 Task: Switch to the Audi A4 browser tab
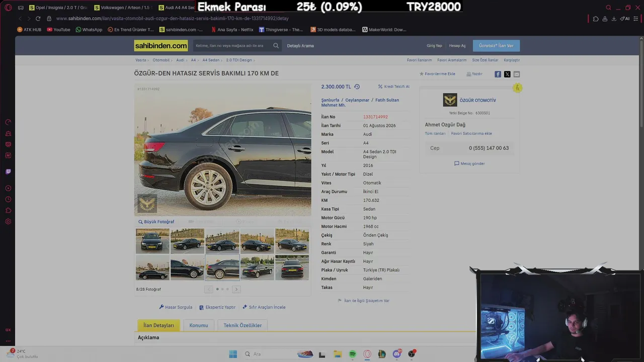pyautogui.click(x=177, y=8)
